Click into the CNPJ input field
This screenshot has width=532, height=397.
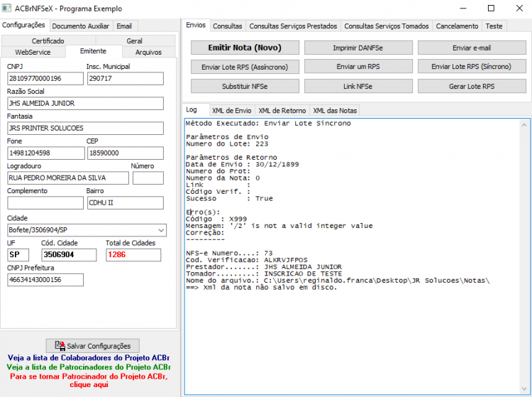pyautogui.click(x=45, y=78)
